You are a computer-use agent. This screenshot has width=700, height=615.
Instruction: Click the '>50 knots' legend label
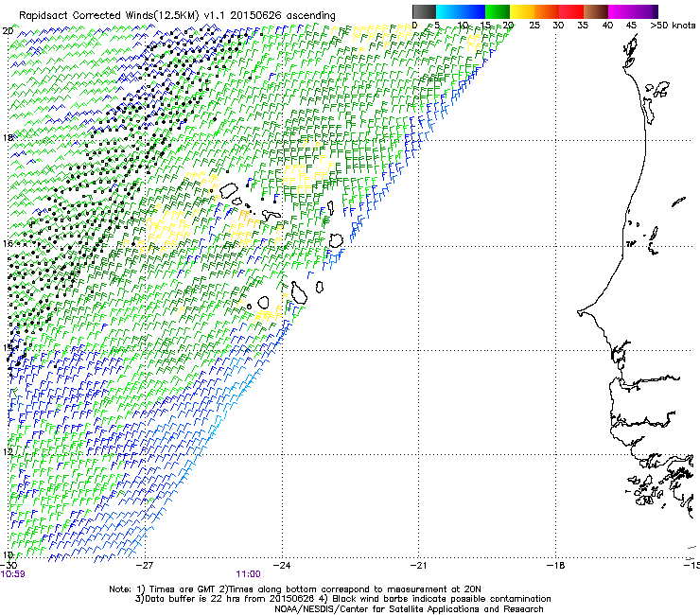pyautogui.click(x=673, y=26)
